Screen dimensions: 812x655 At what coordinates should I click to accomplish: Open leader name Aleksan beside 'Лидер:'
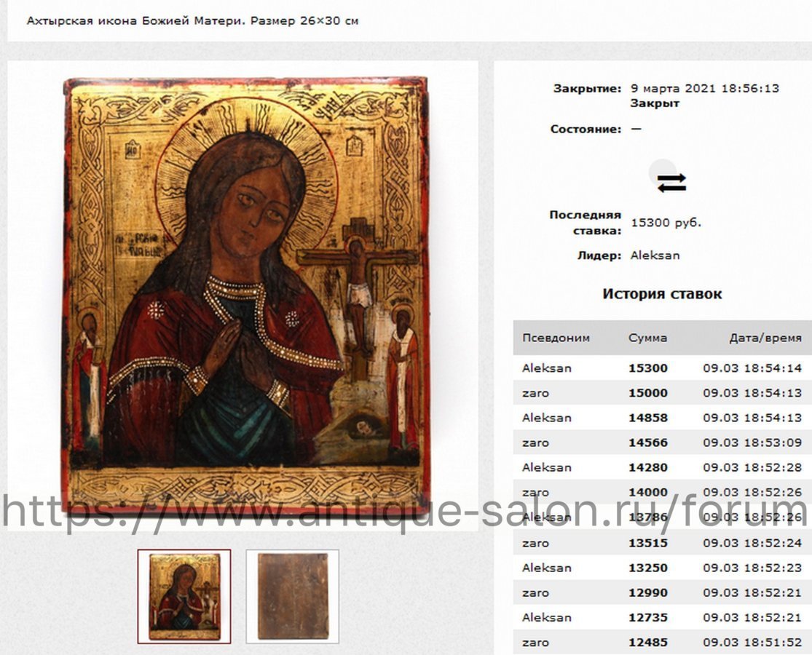click(655, 255)
